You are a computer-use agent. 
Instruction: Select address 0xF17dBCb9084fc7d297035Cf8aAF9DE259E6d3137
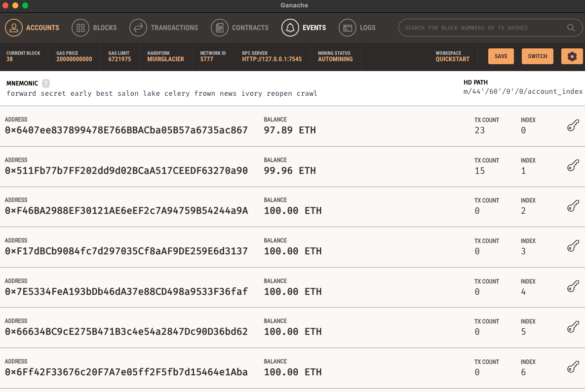click(x=126, y=251)
